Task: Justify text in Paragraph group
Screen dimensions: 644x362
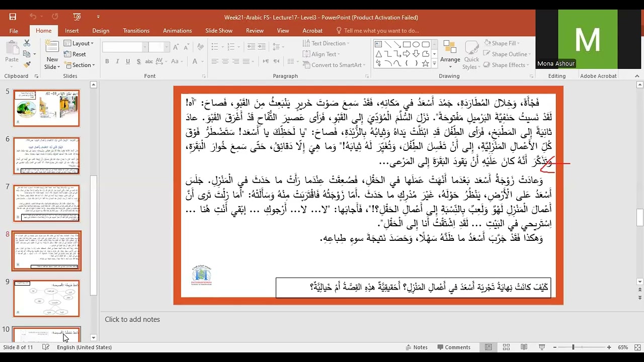Action: tap(247, 61)
